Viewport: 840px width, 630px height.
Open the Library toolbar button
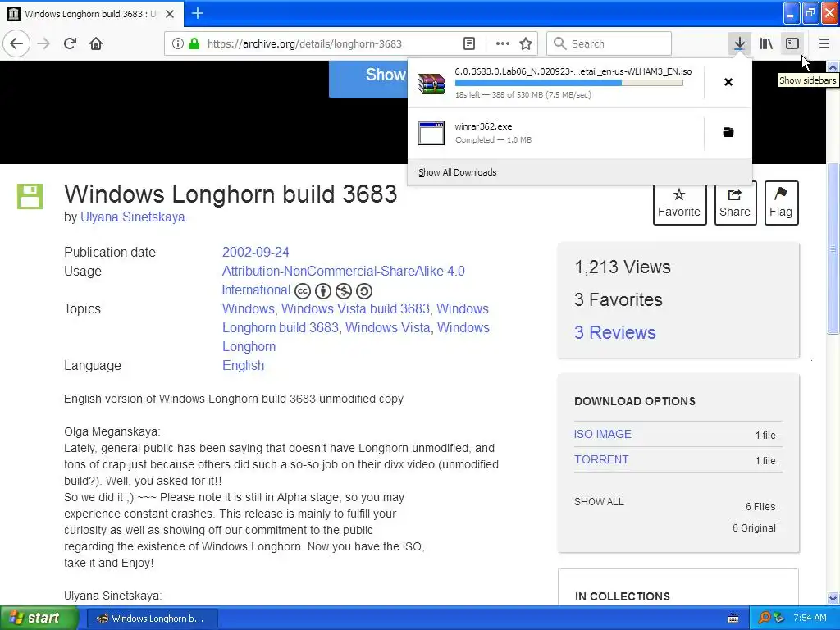tap(766, 43)
